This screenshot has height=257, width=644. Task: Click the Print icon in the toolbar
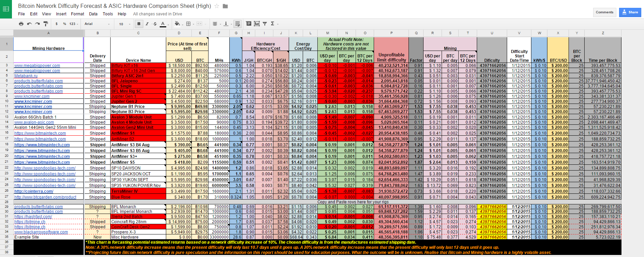pyautogui.click(x=21, y=24)
